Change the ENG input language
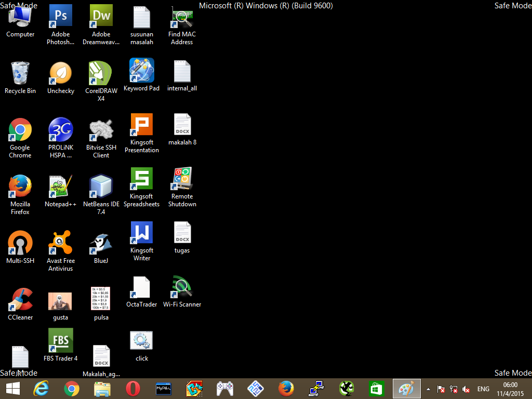 [x=483, y=389]
